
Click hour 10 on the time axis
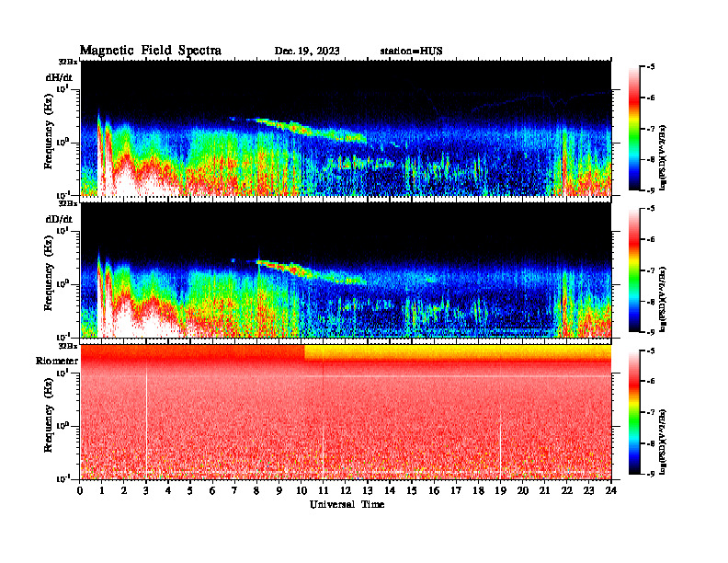[x=301, y=490]
